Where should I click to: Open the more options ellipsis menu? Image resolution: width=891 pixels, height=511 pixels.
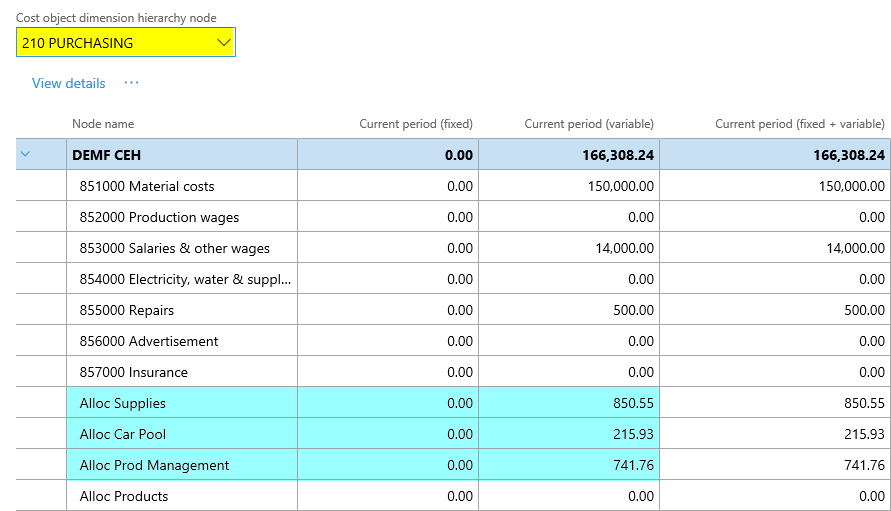click(x=131, y=84)
